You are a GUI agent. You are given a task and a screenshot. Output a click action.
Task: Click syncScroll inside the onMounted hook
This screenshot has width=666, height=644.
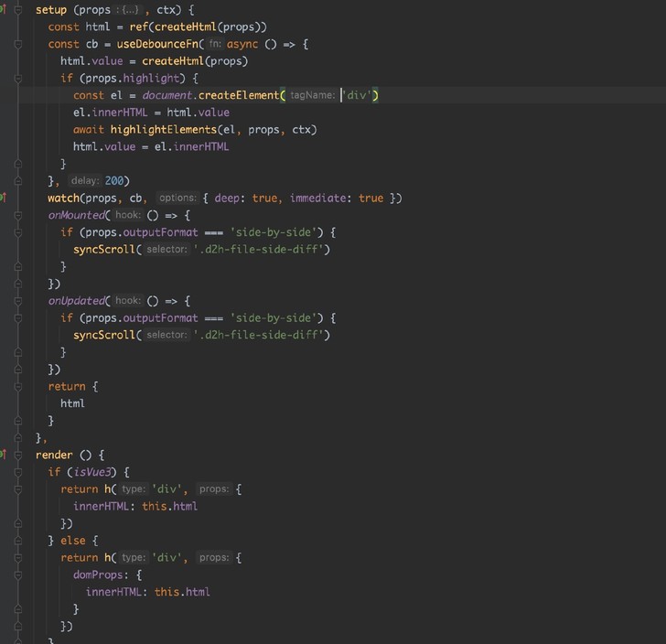(104, 249)
